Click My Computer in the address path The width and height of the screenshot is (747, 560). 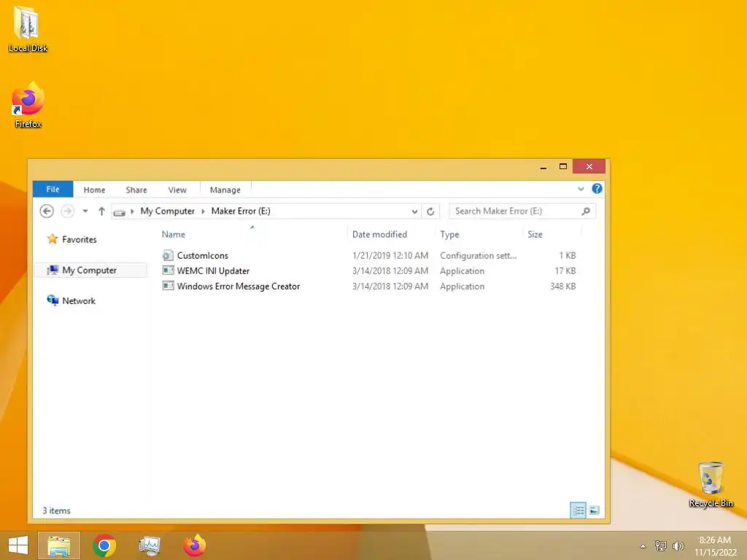(x=167, y=211)
